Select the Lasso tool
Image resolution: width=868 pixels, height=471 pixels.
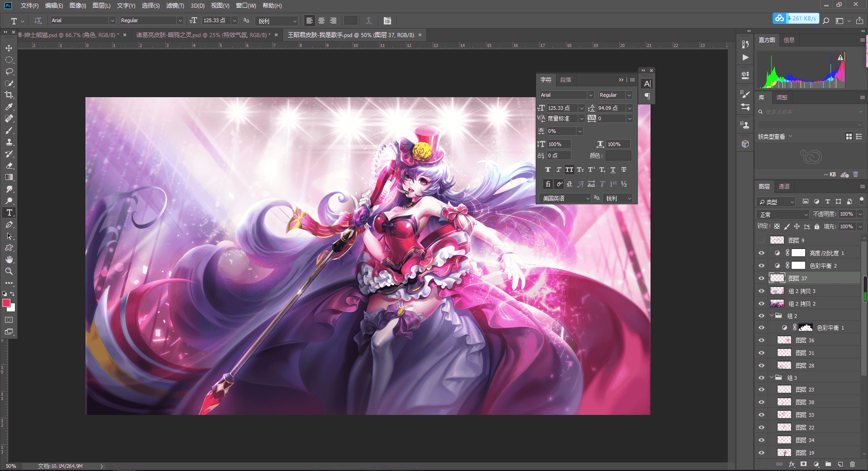[9, 71]
